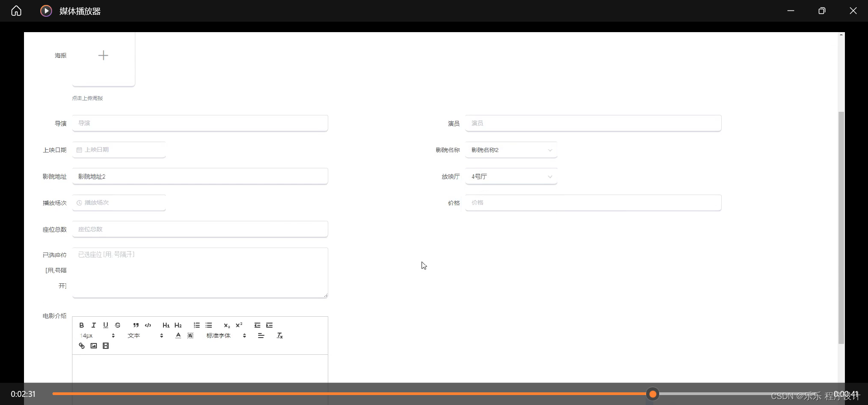Apply strikethrough in the editor toolbar
Image resolution: width=868 pixels, height=405 pixels.
(x=118, y=325)
